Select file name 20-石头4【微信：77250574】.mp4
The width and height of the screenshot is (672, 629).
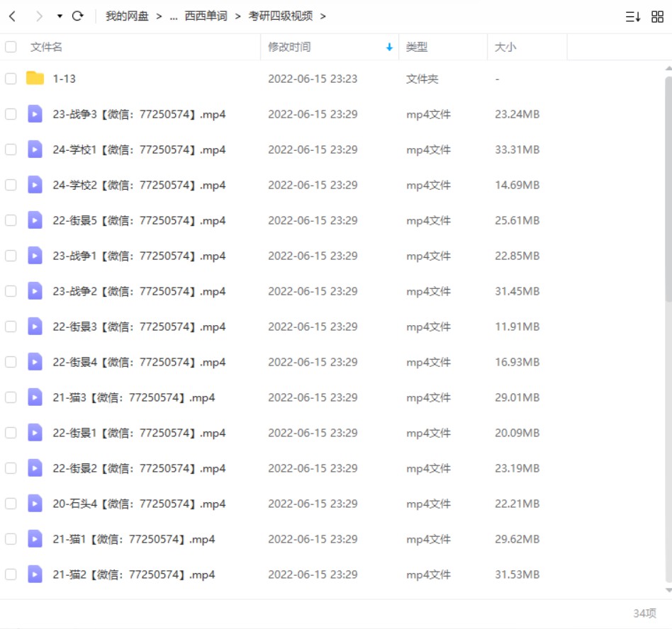[x=139, y=504]
